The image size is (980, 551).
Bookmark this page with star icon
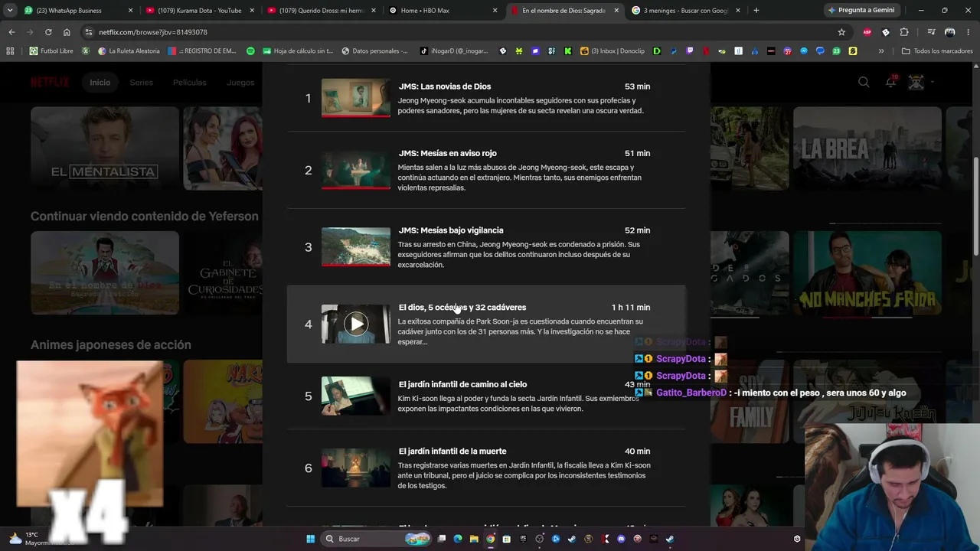pyautogui.click(x=841, y=32)
